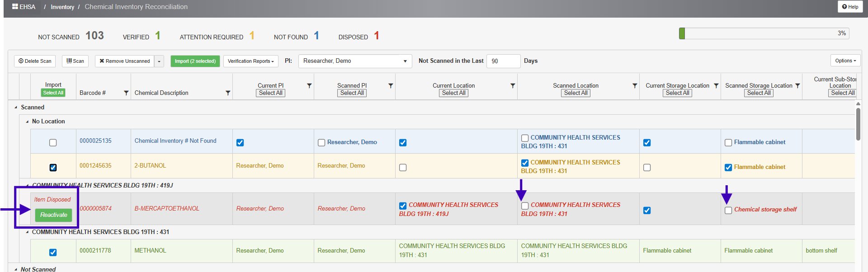Click 'Chemical Inventory # Not Found' text

[175, 141]
